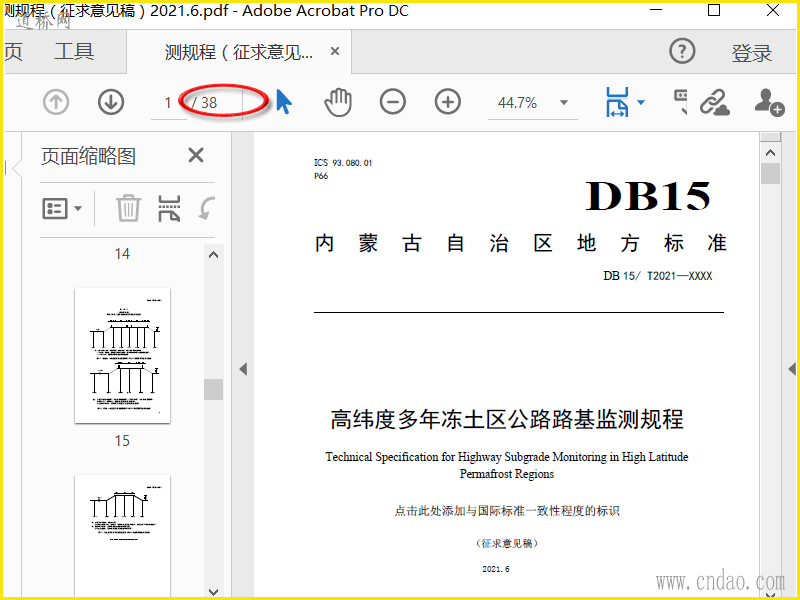Click the / 38 total page count
Viewport: 800px width, 600px height.
(x=205, y=103)
